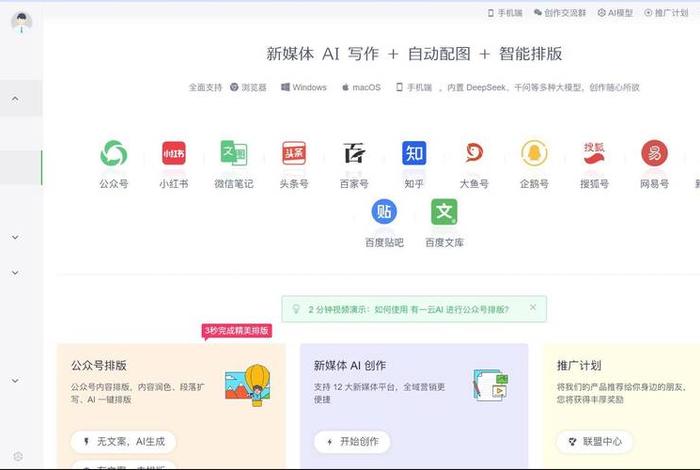
Task: Click the 新媒体 AI 创作 card illustration
Action: [x=491, y=385]
